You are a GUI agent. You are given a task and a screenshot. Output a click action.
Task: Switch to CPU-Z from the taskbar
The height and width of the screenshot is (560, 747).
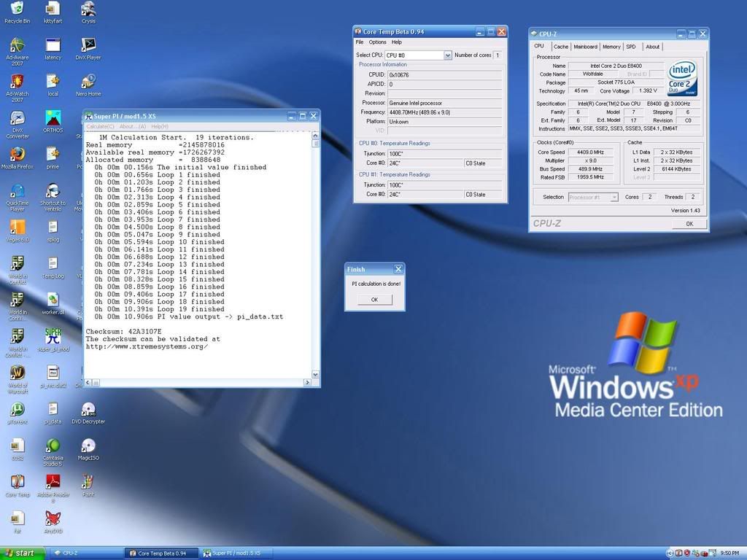tap(86, 553)
